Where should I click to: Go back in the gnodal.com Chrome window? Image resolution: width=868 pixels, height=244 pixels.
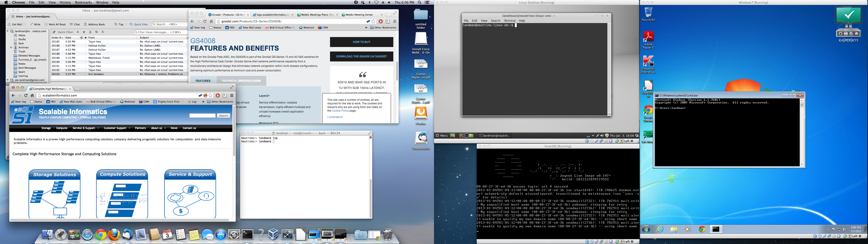[x=192, y=21]
